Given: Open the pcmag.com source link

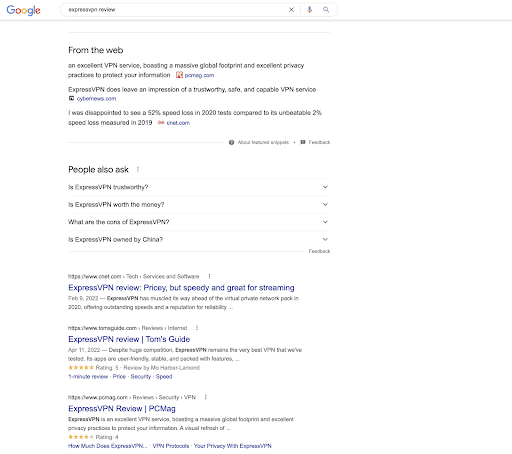Looking at the screenshot, I should [199, 75].
